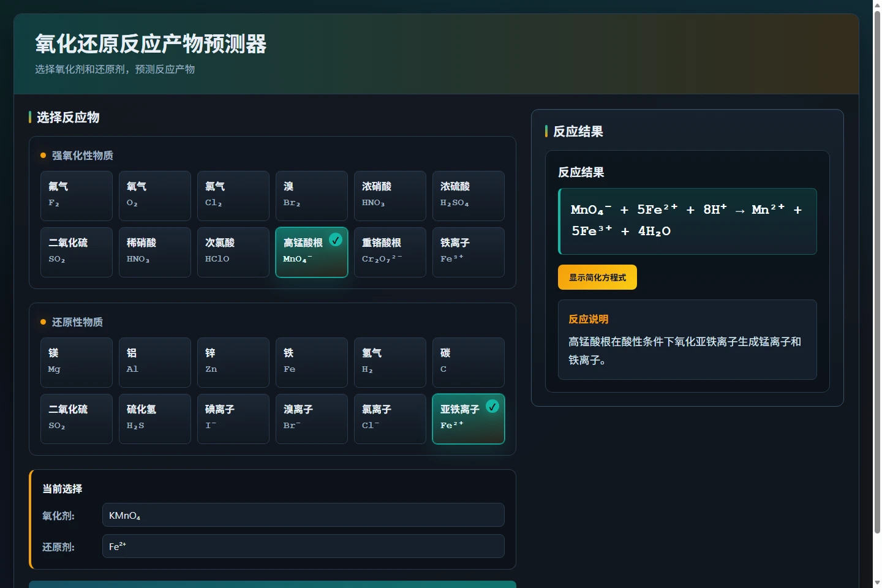Pick the 溴 Br₂ card
The height and width of the screenshot is (588, 882).
point(312,196)
